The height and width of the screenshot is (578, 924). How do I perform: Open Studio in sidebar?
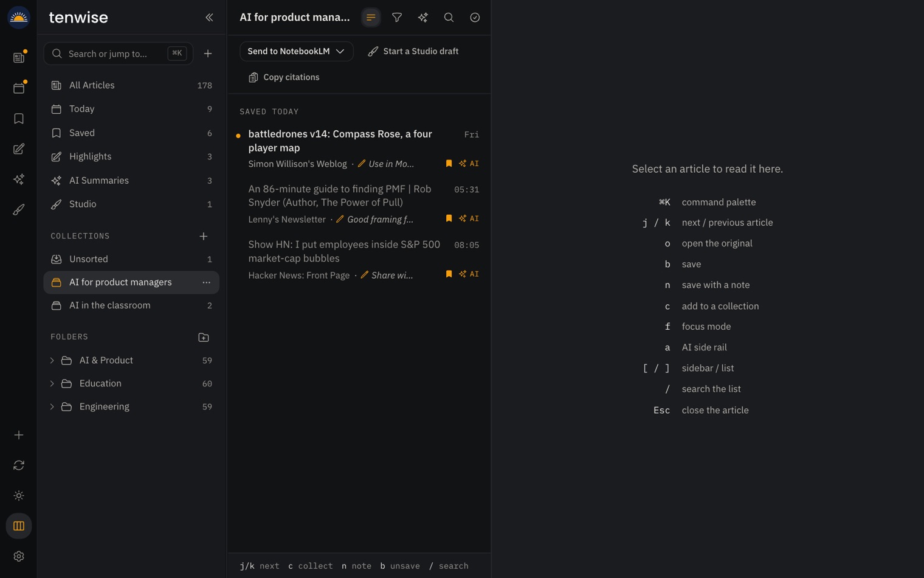coord(131,204)
